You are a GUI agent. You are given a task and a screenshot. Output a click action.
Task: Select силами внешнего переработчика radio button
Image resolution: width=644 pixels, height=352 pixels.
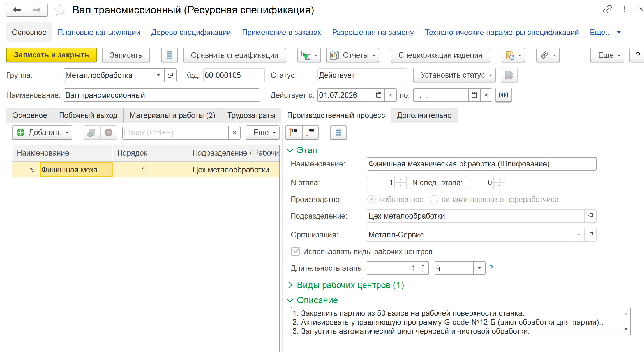point(434,200)
